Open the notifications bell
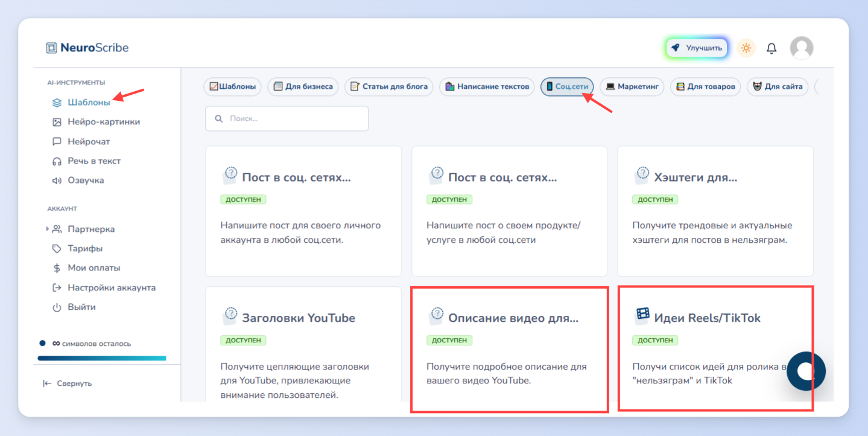 tap(771, 48)
